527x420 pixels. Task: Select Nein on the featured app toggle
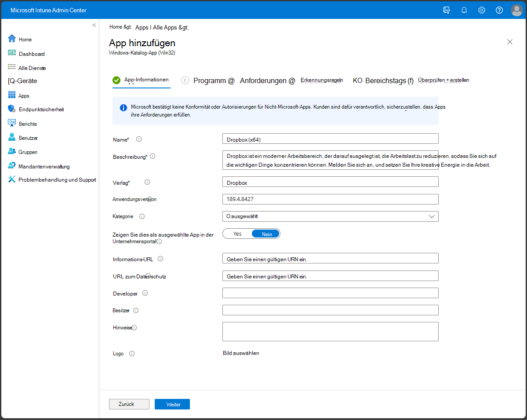267,234
